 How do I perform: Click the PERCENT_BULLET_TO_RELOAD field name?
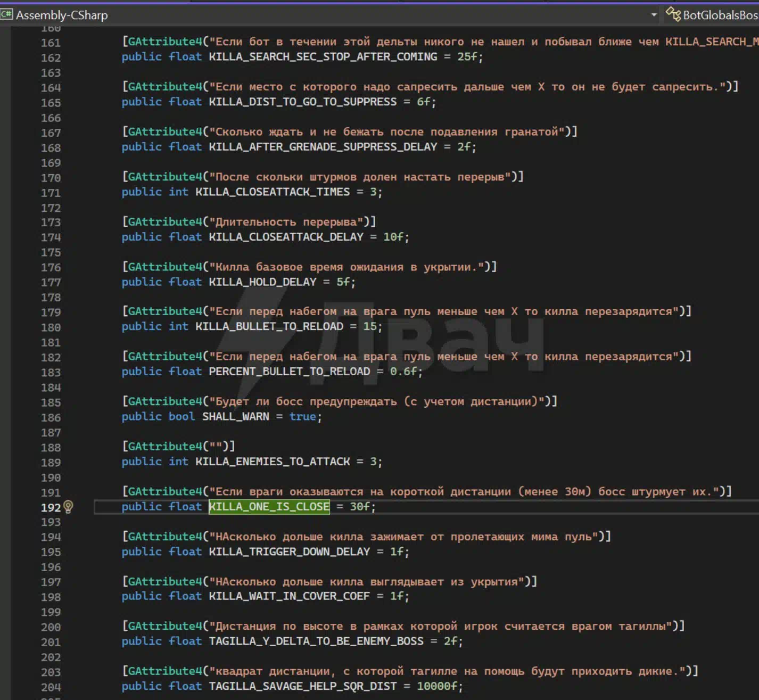tap(289, 372)
